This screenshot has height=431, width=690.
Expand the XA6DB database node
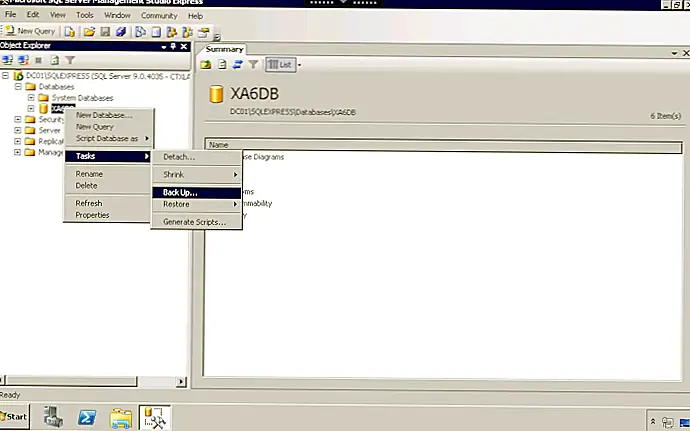point(31,108)
